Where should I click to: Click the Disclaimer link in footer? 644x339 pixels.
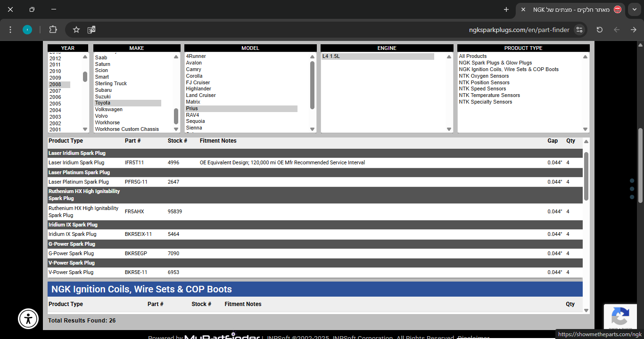(x=473, y=337)
